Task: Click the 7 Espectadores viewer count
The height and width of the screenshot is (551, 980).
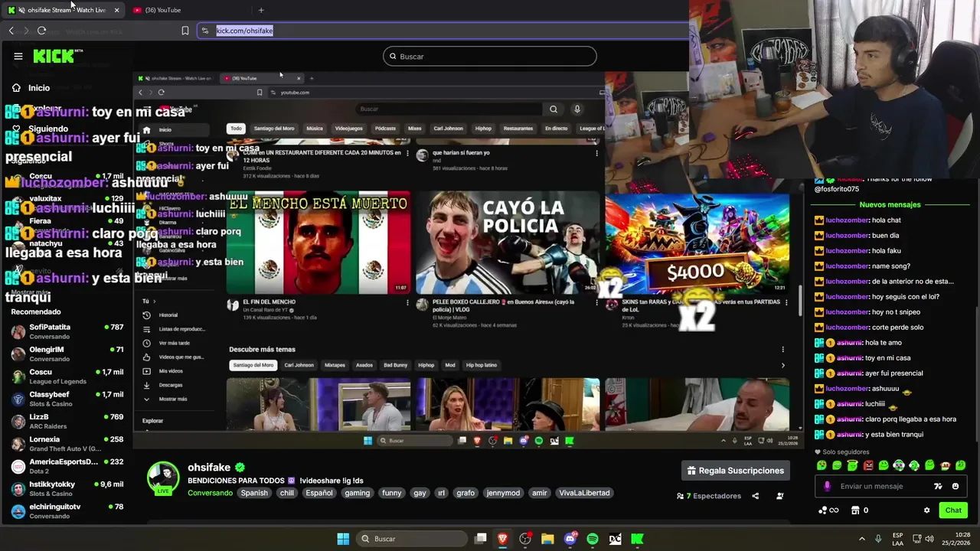Action: tap(709, 496)
